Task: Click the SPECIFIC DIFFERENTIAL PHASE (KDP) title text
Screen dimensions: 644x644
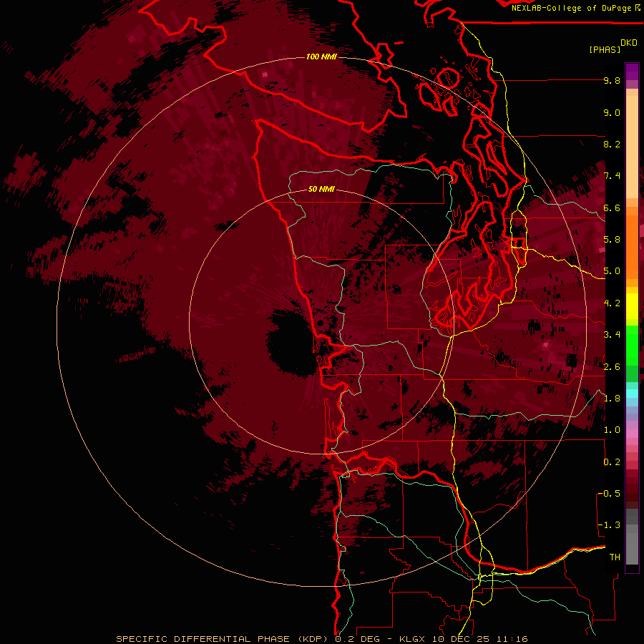Action: click(x=223, y=639)
